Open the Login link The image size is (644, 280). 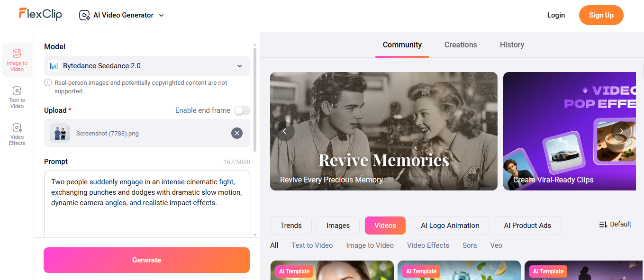[556, 15]
